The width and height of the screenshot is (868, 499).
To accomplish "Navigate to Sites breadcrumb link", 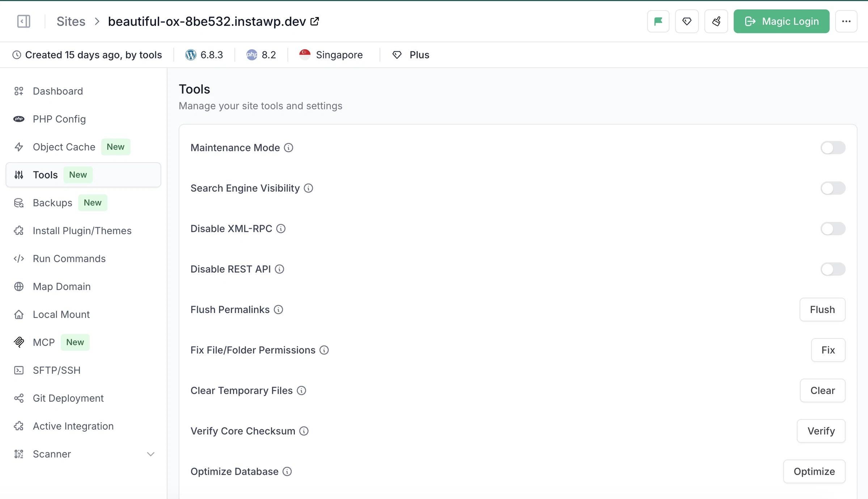I will 71,21.
